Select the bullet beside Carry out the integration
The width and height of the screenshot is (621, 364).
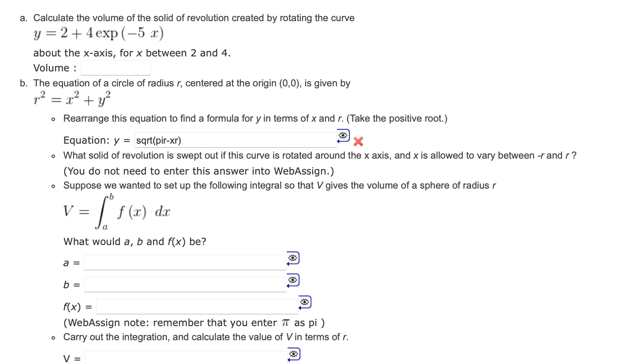tap(53, 337)
